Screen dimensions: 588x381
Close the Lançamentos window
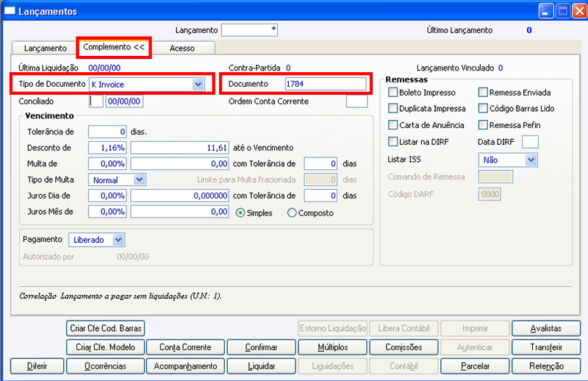click(579, 11)
